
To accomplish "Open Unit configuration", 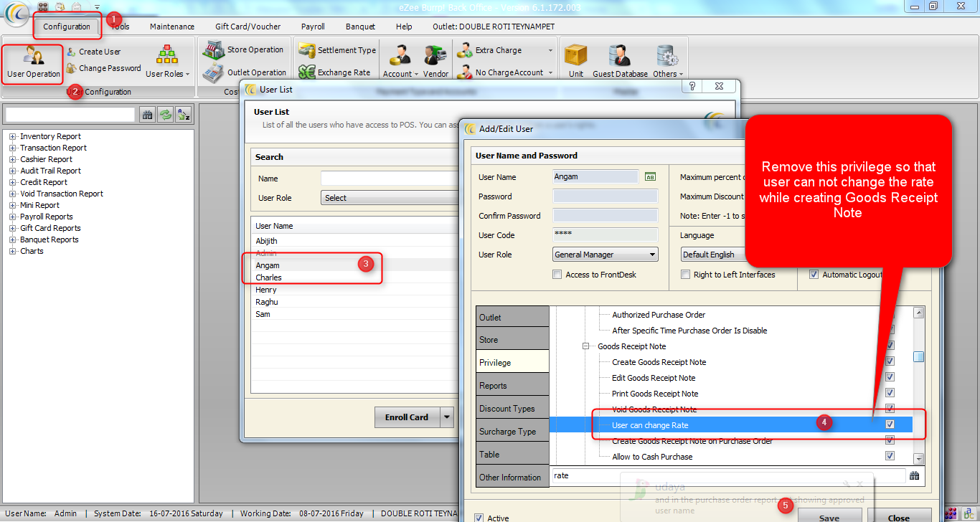I will tap(575, 62).
